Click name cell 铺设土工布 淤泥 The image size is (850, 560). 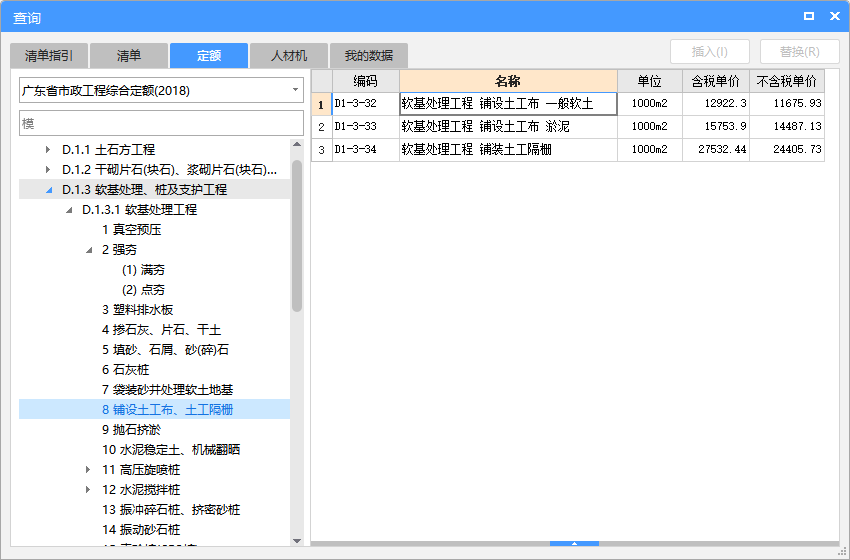tap(508, 127)
